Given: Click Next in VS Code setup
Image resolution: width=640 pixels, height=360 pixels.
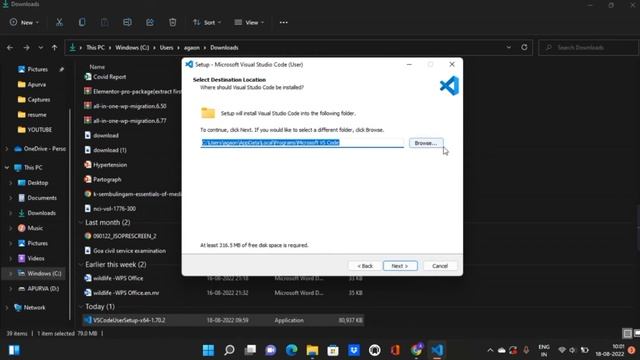Looking at the screenshot, I should click(400, 266).
